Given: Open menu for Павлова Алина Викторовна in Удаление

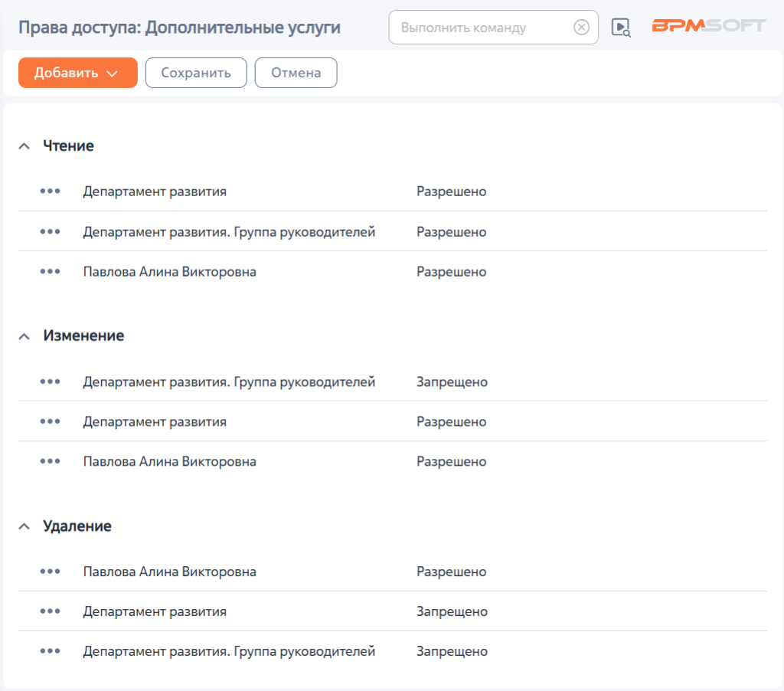Looking at the screenshot, I should click(50, 571).
